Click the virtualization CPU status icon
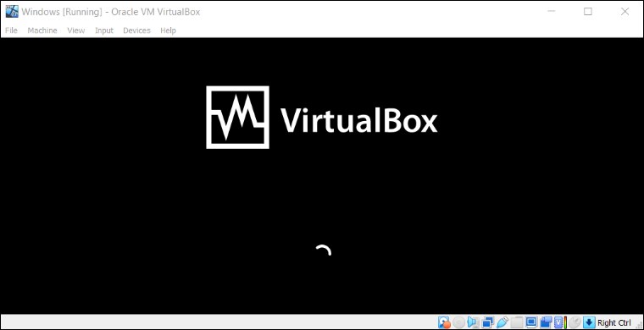This screenshot has width=644, height=330. pyautogui.click(x=558, y=322)
